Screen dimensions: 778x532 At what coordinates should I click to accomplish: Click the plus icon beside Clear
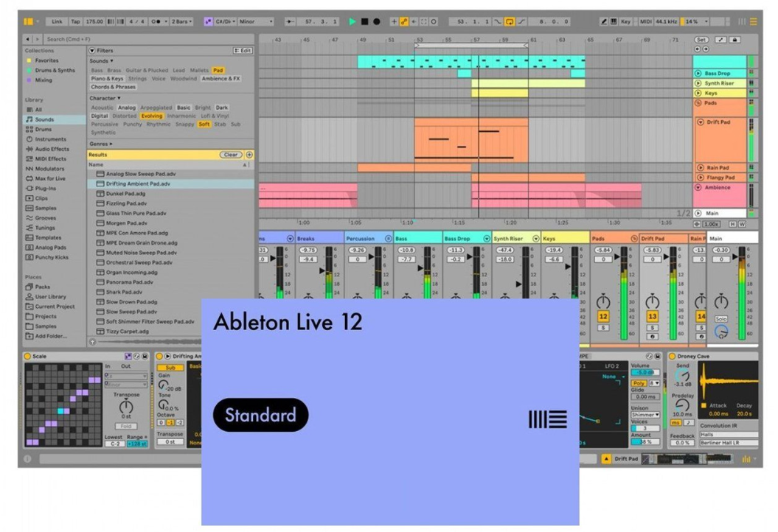click(249, 155)
